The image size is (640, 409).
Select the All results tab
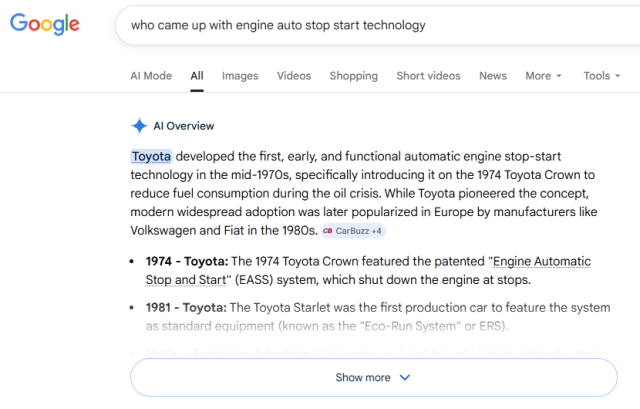click(197, 76)
